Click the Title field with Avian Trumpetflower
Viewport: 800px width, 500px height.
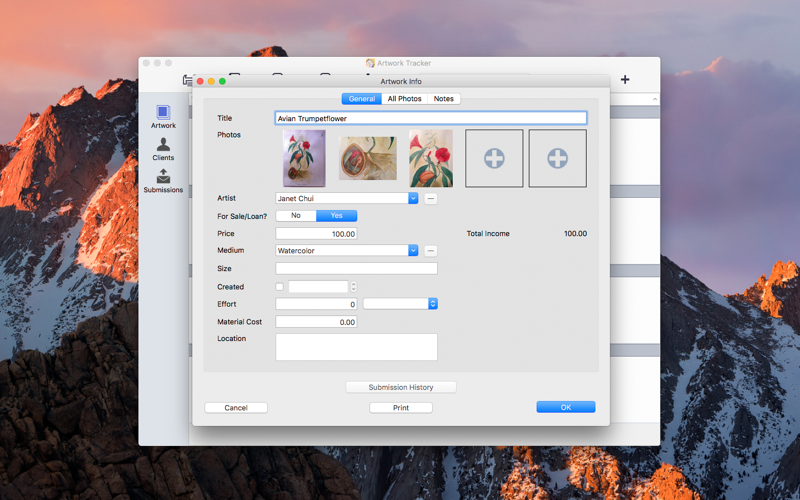click(431, 118)
